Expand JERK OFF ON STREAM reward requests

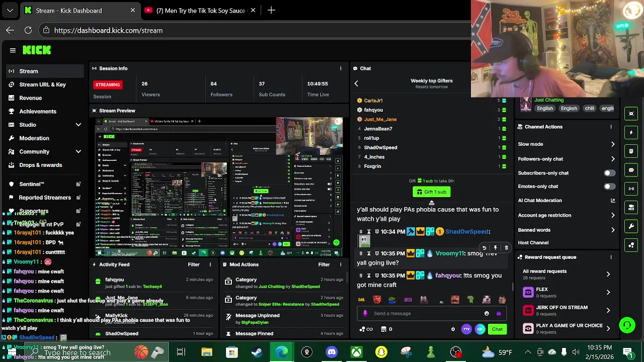tap(567, 310)
